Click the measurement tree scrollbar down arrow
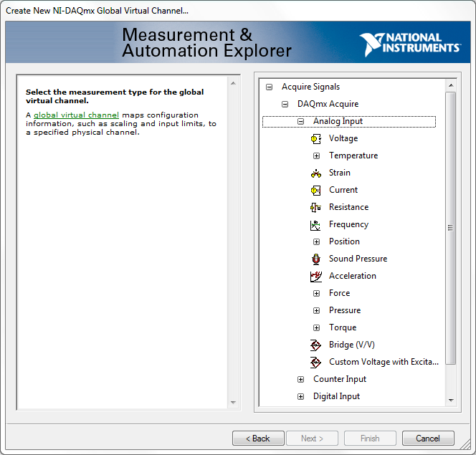476x455 pixels. coord(451,400)
